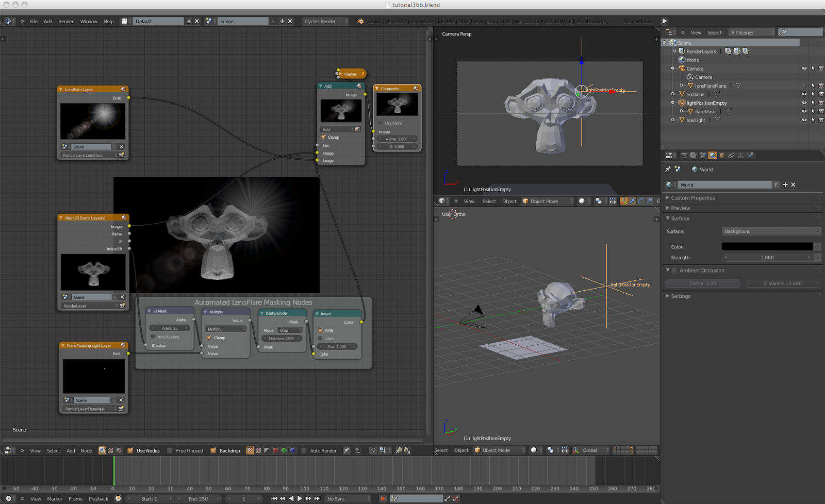
Task: Hide Suzanne using its eye icon
Action: [x=804, y=94]
